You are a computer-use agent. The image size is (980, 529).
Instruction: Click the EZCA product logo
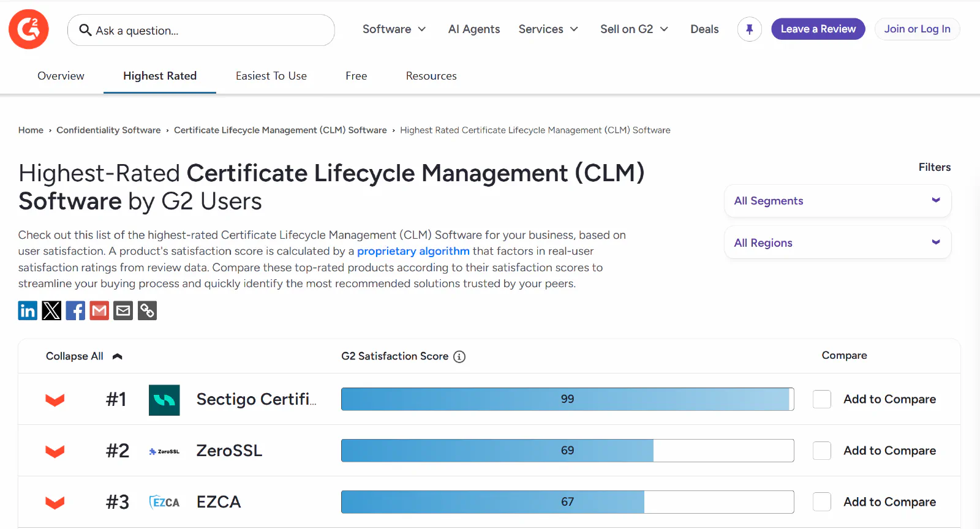click(x=164, y=502)
